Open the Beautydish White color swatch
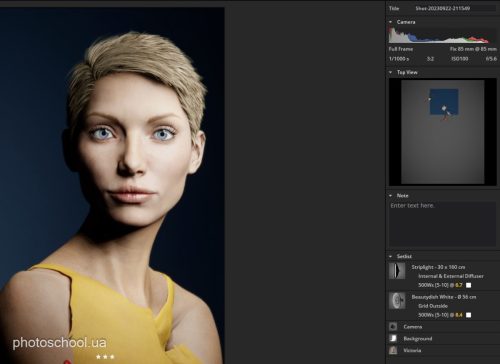The height and width of the screenshot is (364, 500). pos(468,315)
